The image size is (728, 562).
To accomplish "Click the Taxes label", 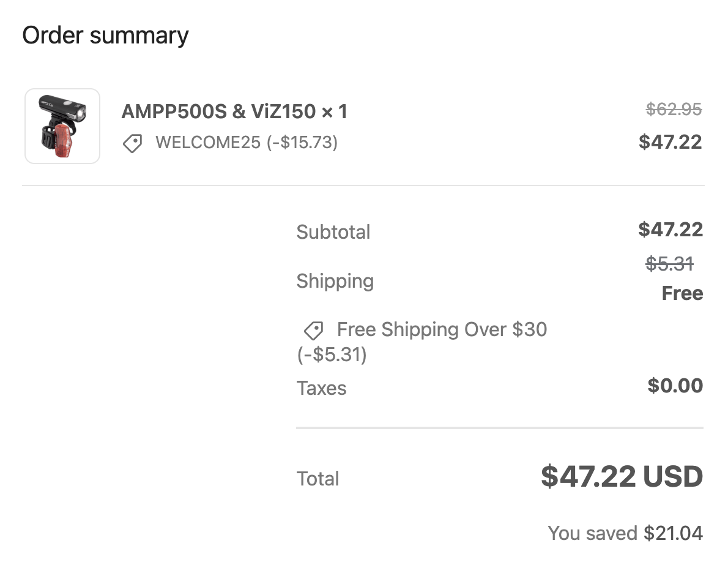I will pos(322,388).
